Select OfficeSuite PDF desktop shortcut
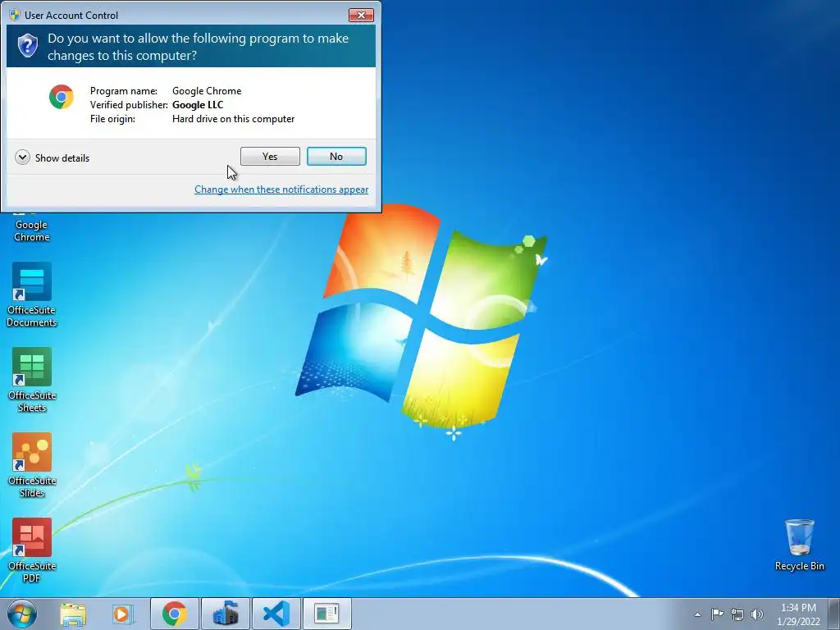The image size is (840, 630). click(x=32, y=550)
